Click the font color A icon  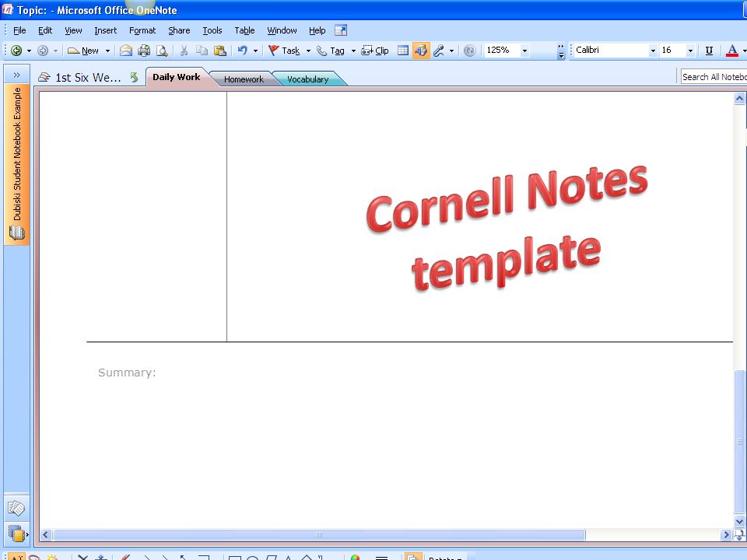coord(732,51)
